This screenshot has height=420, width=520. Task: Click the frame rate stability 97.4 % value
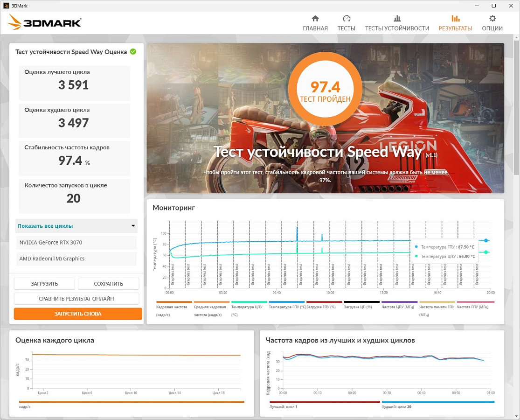(74, 161)
